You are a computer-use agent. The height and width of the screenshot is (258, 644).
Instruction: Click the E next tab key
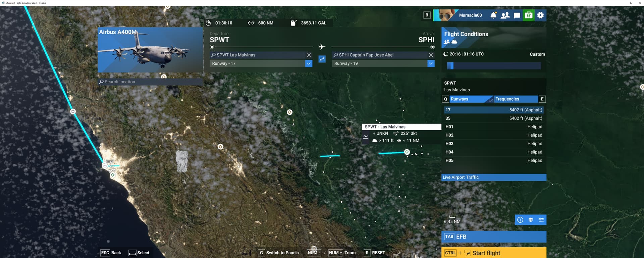coord(542,99)
